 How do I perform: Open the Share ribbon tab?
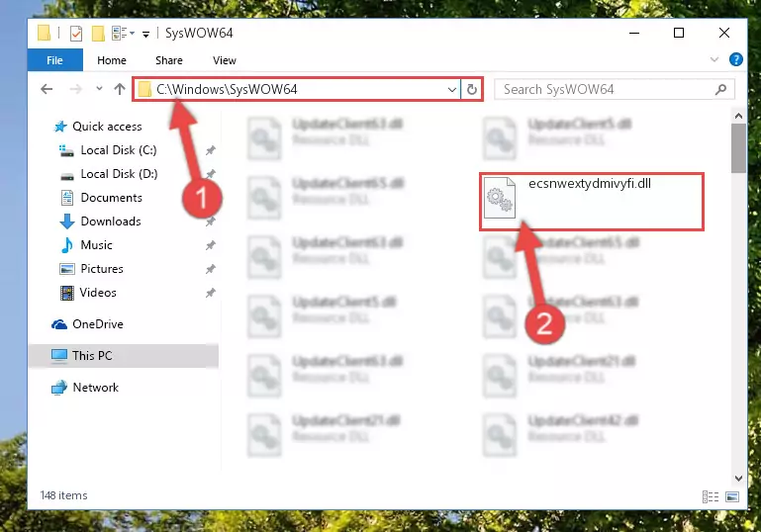click(x=169, y=60)
